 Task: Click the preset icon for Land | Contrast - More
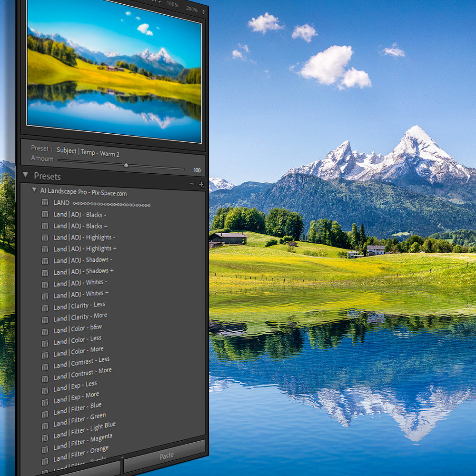click(45, 378)
